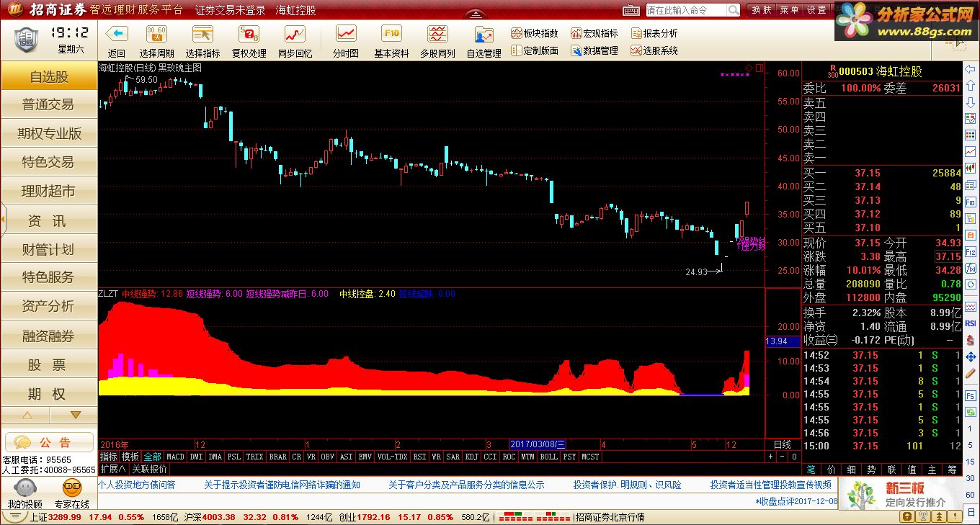
Task: Select the KDJ indicator
Action: tap(472, 457)
